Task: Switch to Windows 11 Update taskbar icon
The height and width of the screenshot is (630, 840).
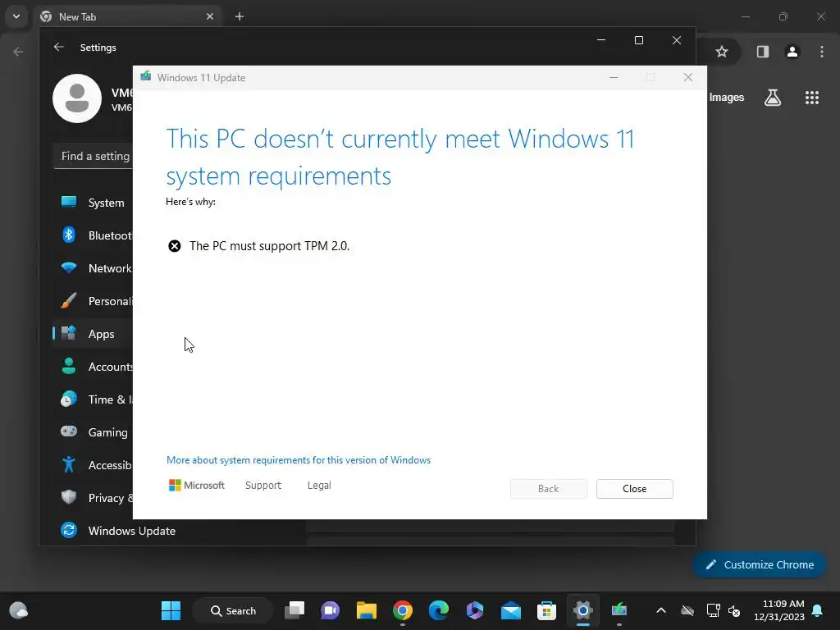Action: (x=619, y=610)
